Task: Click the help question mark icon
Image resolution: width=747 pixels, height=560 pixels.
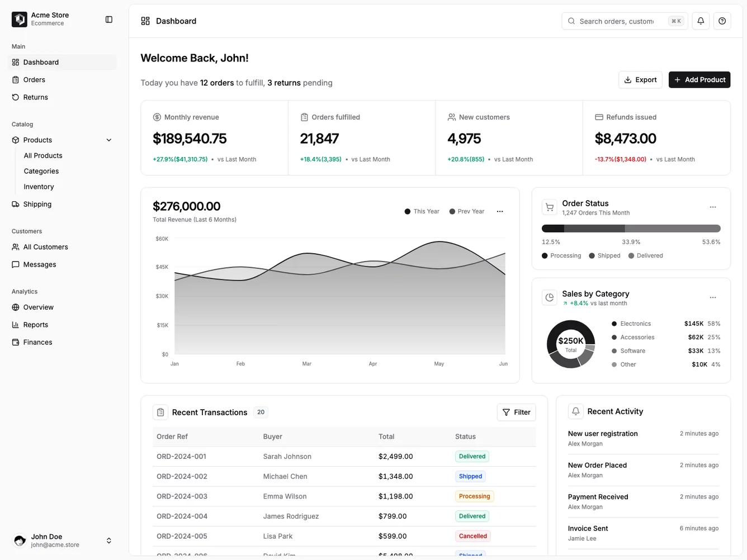Action: tap(722, 21)
